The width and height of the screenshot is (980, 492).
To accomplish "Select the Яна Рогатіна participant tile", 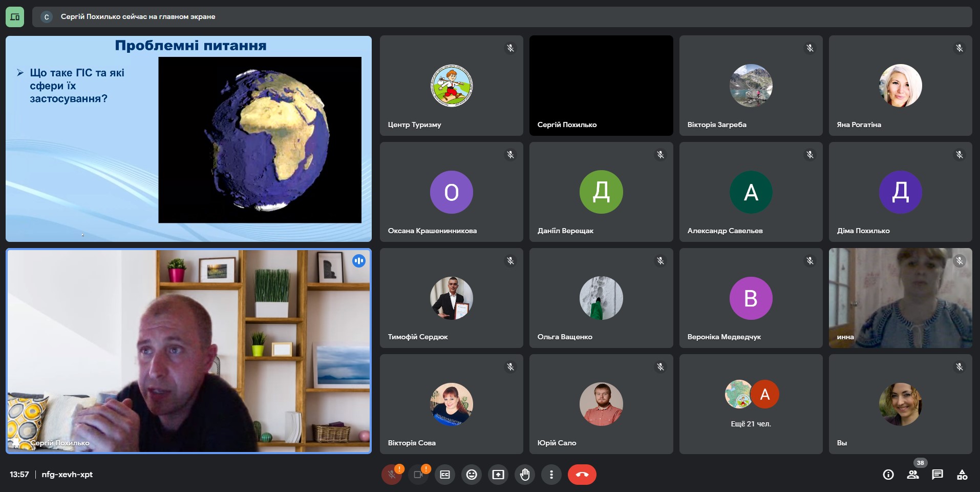I will 900,86.
